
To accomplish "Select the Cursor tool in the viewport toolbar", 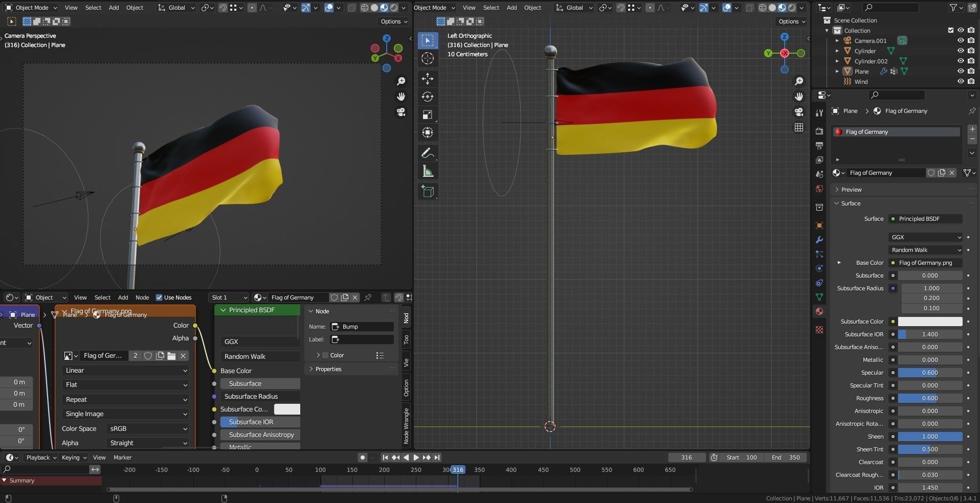I will pyautogui.click(x=428, y=58).
